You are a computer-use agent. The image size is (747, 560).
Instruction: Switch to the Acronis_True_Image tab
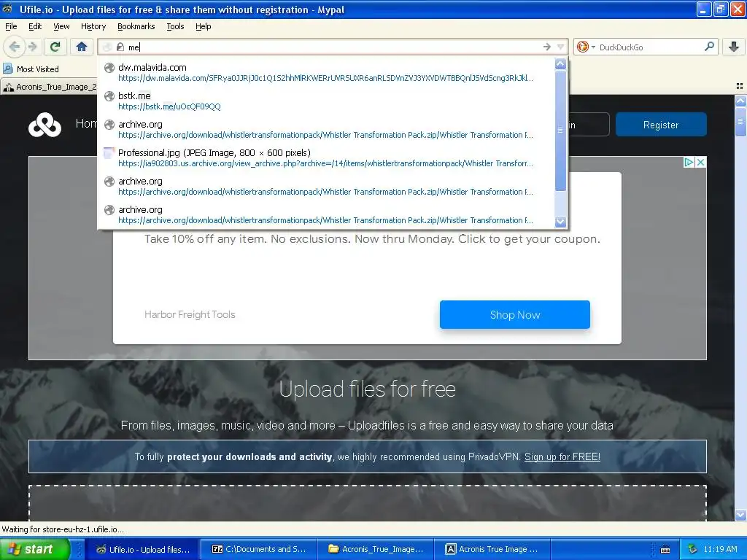[49, 87]
